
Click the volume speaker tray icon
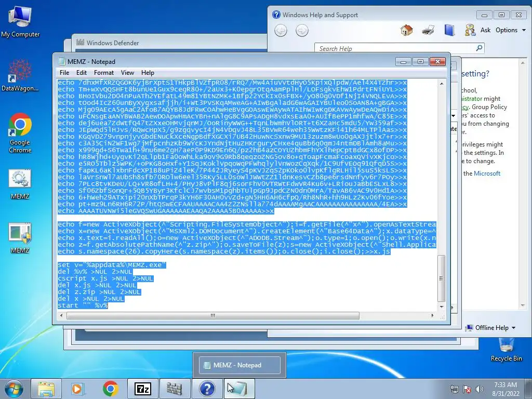pos(480,389)
